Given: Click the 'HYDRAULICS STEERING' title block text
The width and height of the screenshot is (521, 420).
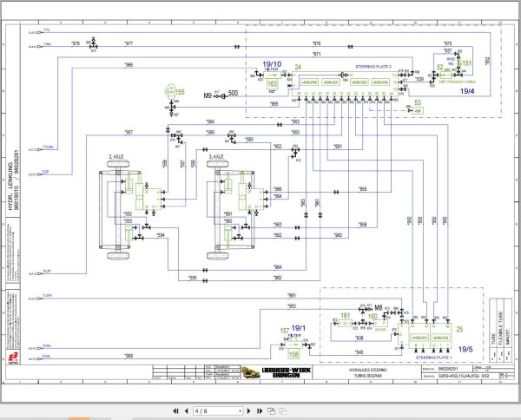Looking at the screenshot, I should 367,370.
